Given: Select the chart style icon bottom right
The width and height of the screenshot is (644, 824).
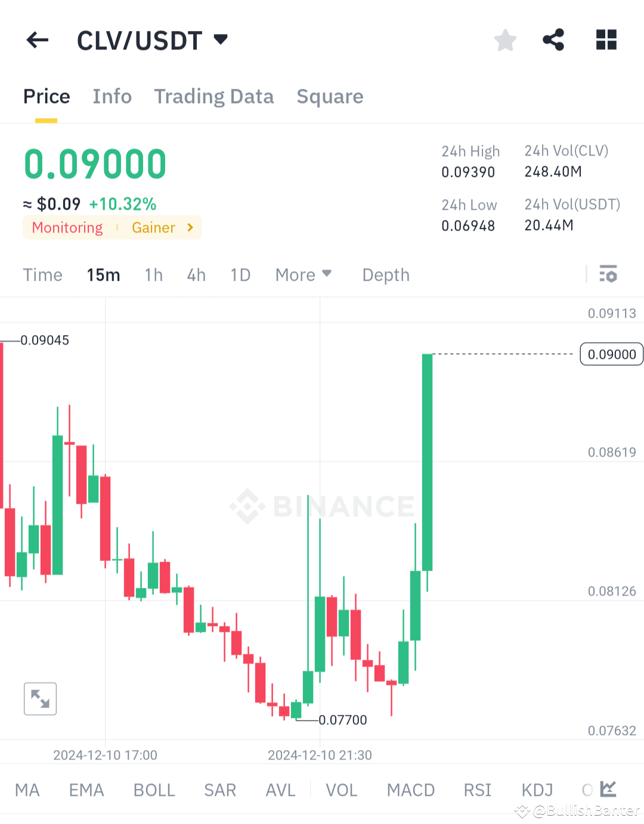Looking at the screenshot, I should pos(609,788).
